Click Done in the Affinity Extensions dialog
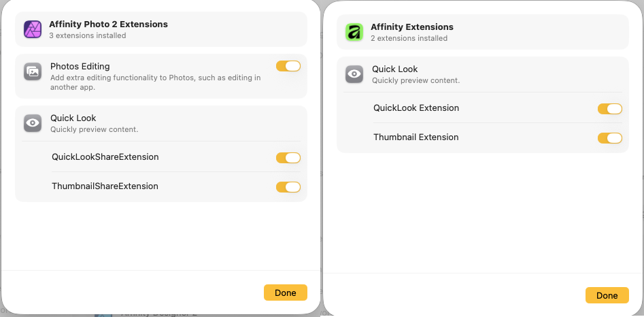 [607, 296]
